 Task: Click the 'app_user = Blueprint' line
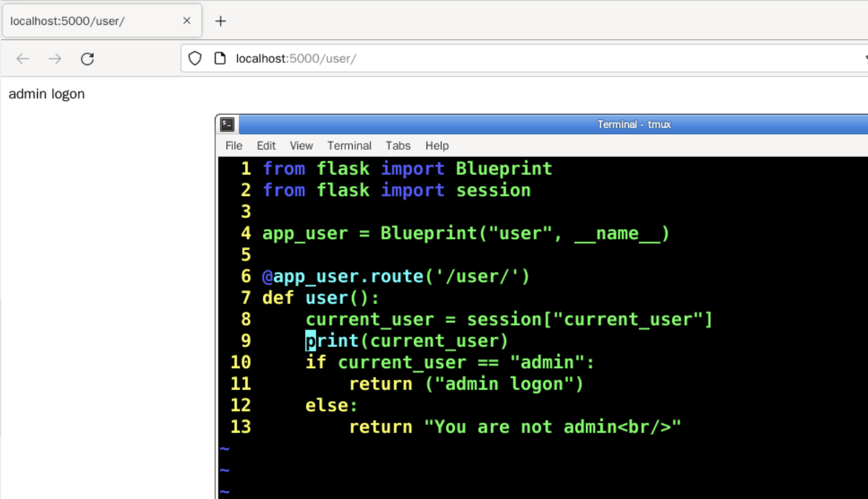[466, 233]
